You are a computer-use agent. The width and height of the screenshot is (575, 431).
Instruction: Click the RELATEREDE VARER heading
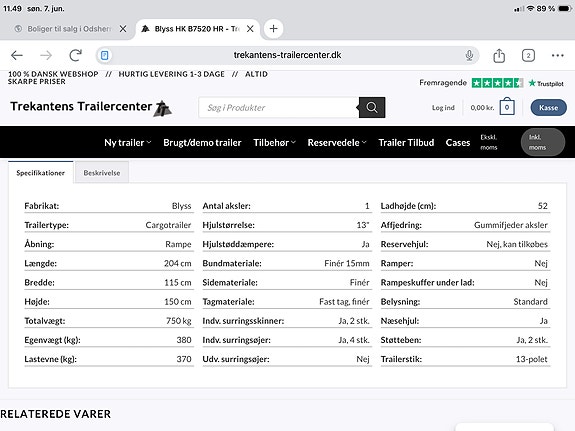coord(55,414)
